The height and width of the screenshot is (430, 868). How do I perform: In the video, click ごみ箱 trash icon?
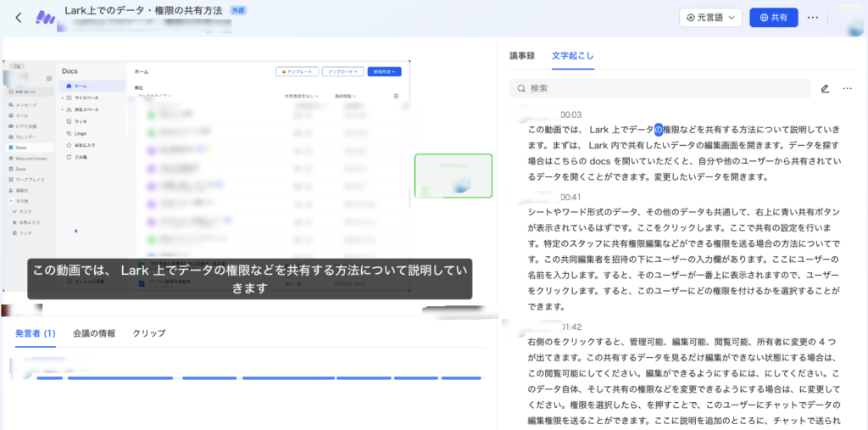[x=69, y=158]
